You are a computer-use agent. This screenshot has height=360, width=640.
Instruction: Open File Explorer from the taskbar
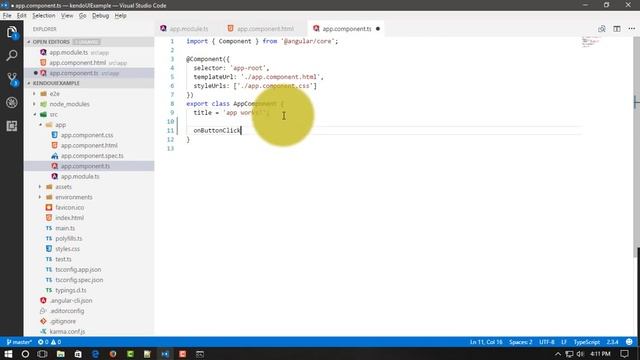(x=60, y=354)
